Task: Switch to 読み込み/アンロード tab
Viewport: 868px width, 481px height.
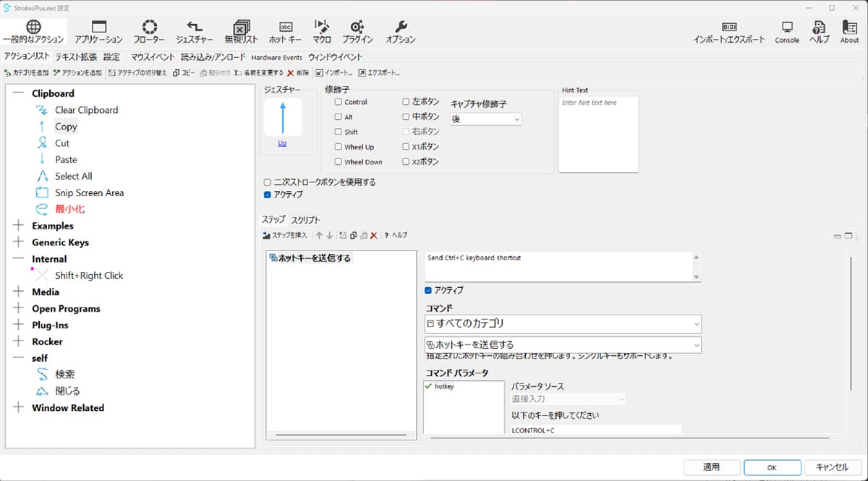Action: coord(213,56)
